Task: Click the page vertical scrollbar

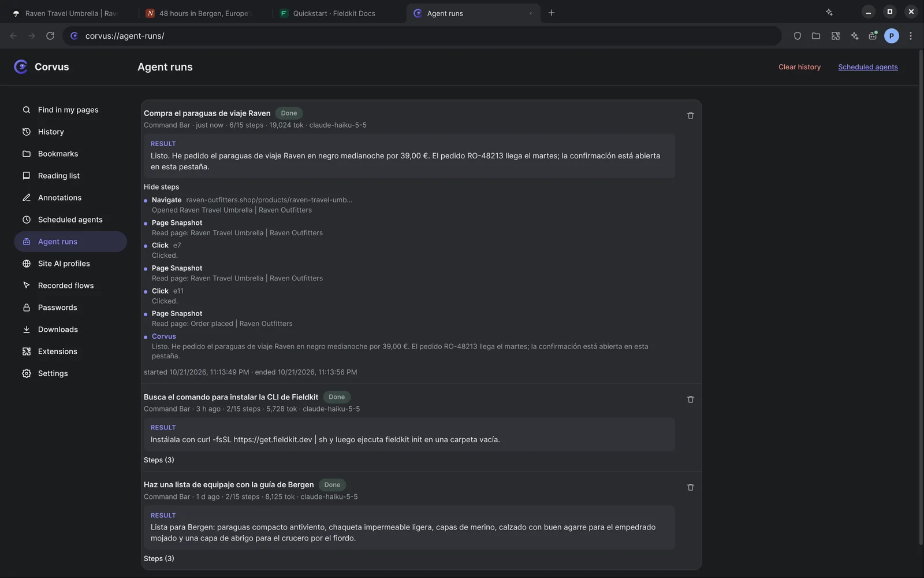Action: point(921,298)
